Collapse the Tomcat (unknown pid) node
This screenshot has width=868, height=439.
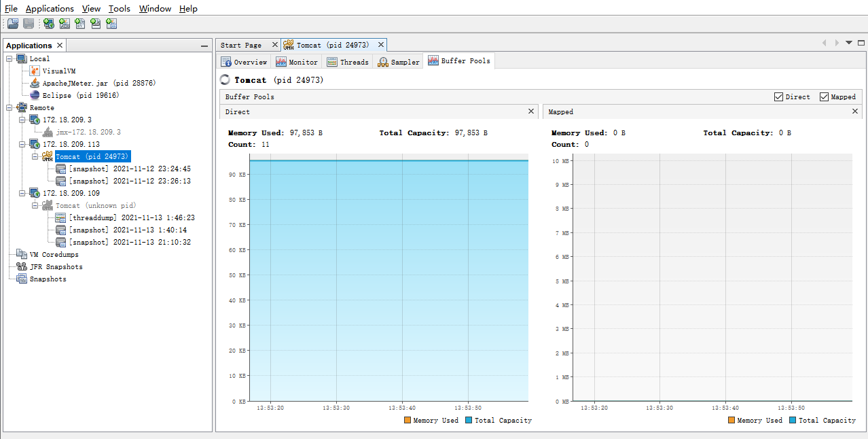tap(35, 206)
